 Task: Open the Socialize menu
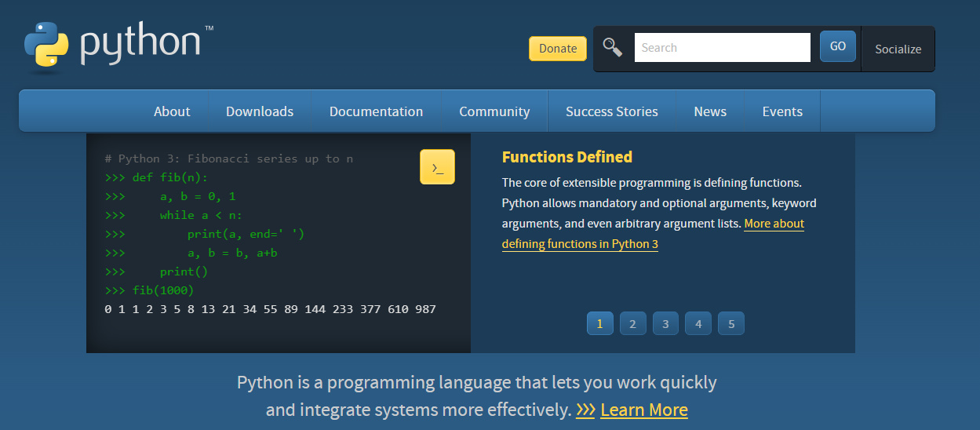pos(898,49)
